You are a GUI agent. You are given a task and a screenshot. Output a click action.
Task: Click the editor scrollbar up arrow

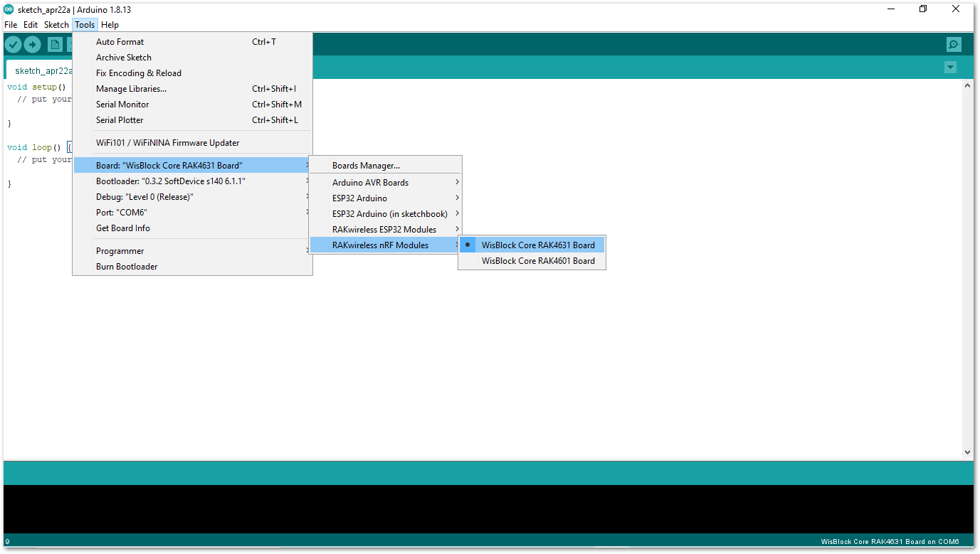pos(967,85)
